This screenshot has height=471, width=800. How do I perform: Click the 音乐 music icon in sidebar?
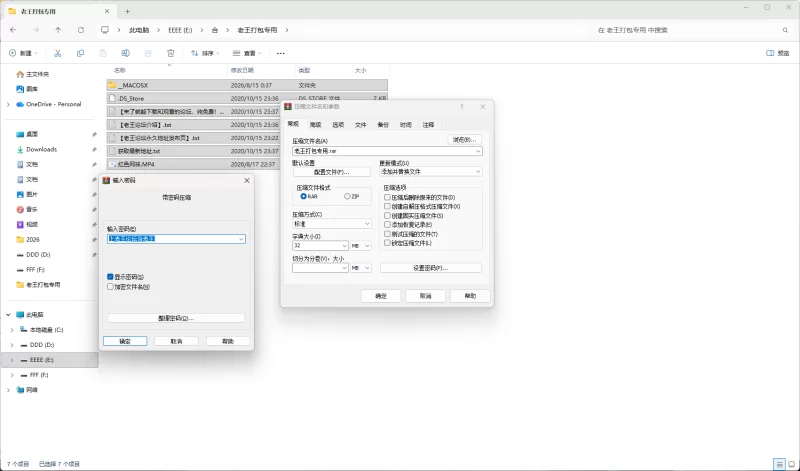(x=20, y=209)
